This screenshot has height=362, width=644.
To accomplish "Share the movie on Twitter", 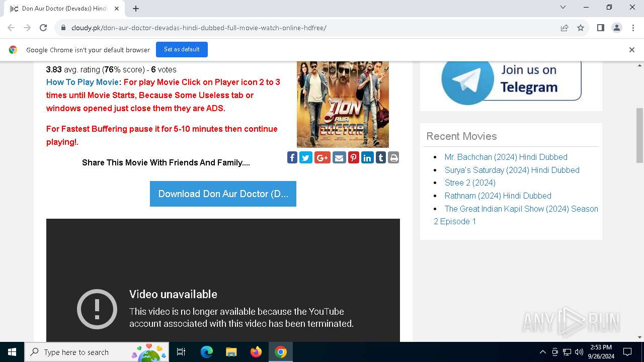I will point(306,158).
